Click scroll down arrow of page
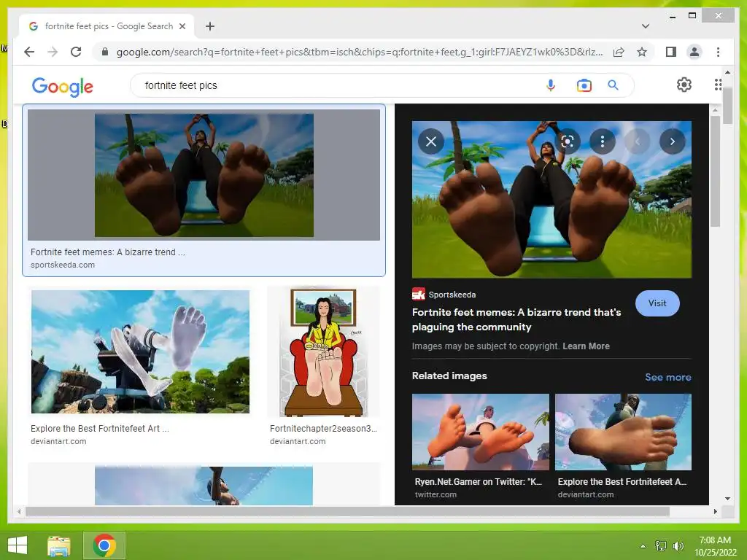The width and height of the screenshot is (747, 560). 727,499
